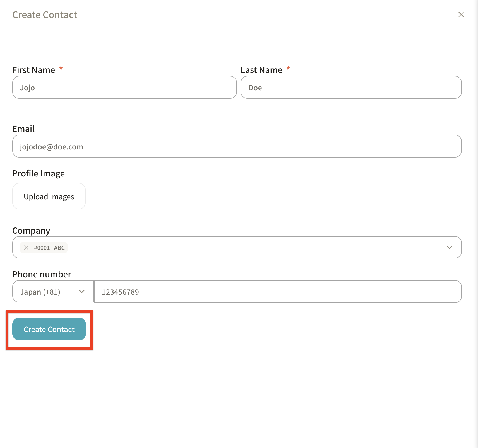Click the Profile Image label
Image resolution: width=478 pixels, height=448 pixels.
tap(39, 173)
